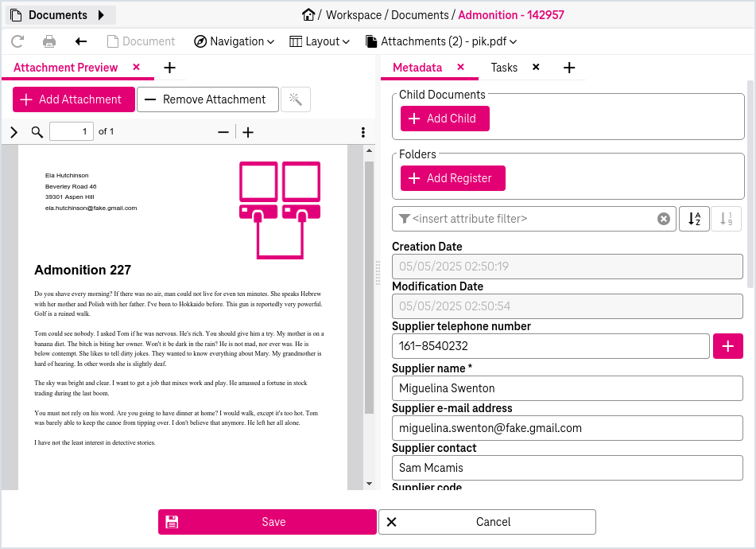Click the pane splitter handle
This screenshot has height=549, width=756.
[378, 273]
